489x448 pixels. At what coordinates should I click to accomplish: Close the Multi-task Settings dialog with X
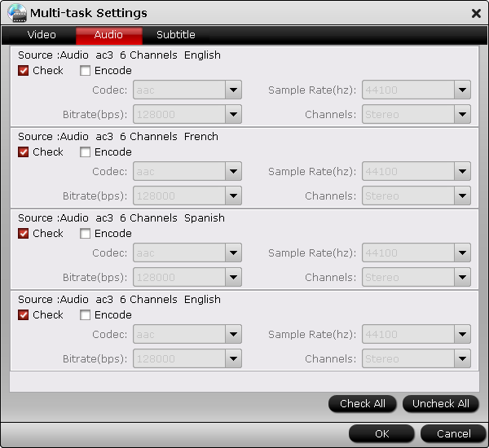(476, 13)
